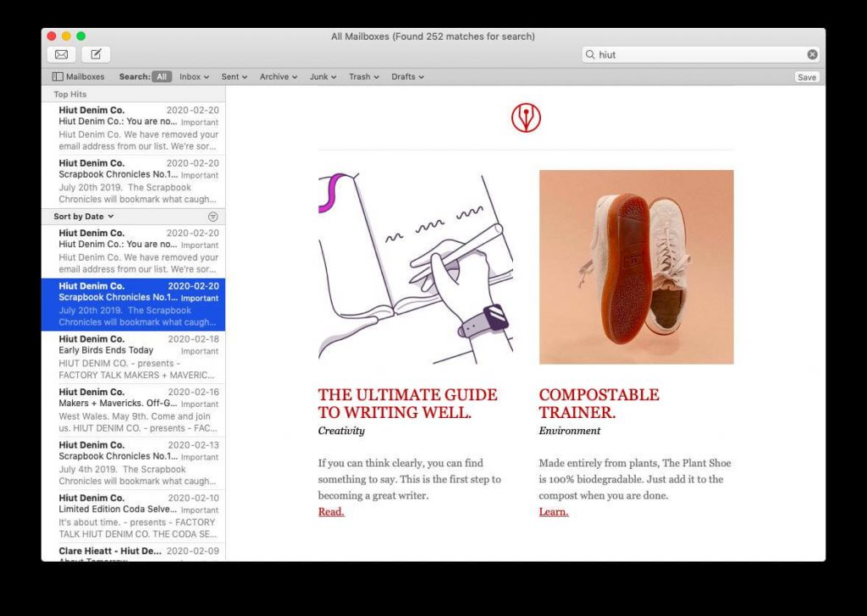Click the filter icon beside Sort by Date
867x616 pixels.
213,217
